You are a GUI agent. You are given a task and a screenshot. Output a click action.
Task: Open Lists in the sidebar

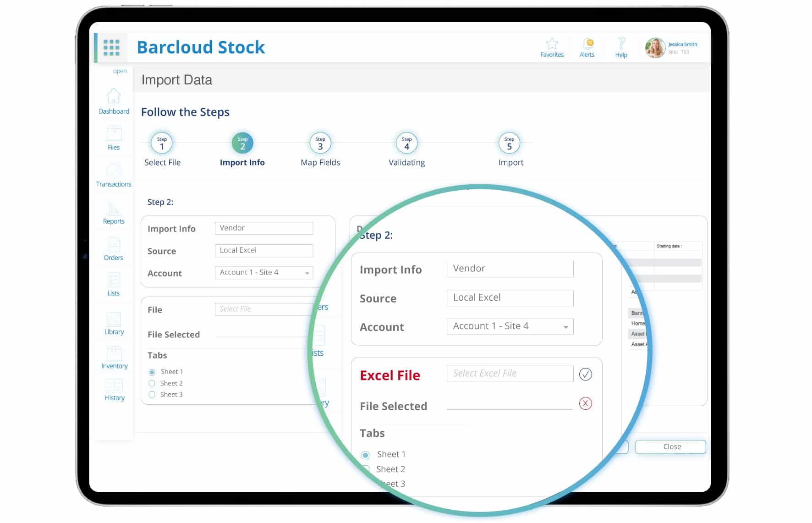pos(114,285)
